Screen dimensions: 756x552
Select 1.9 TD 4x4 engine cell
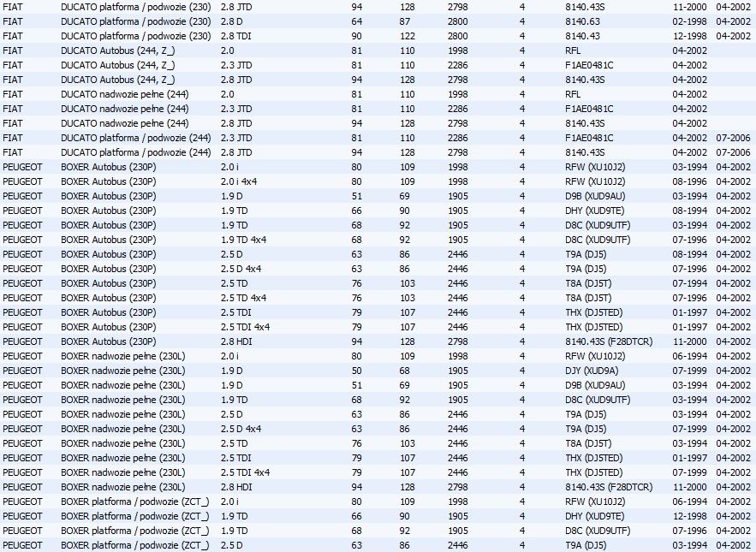click(x=243, y=240)
